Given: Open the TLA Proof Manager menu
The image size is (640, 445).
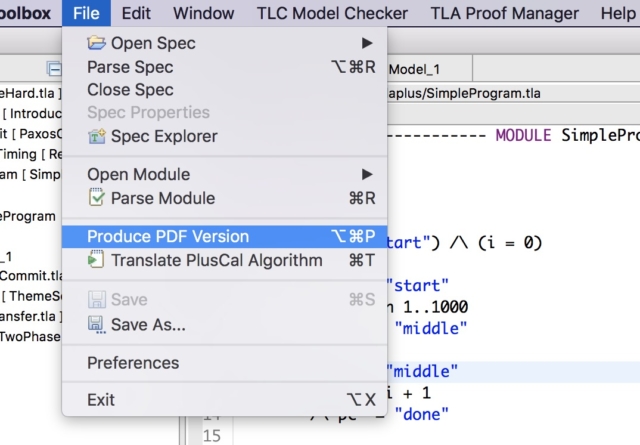Looking at the screenshot, I should (504, 13).
